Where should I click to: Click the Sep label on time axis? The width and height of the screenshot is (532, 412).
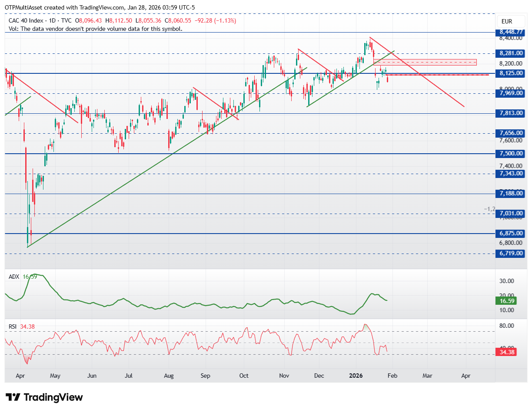click(x=206, y=375)
